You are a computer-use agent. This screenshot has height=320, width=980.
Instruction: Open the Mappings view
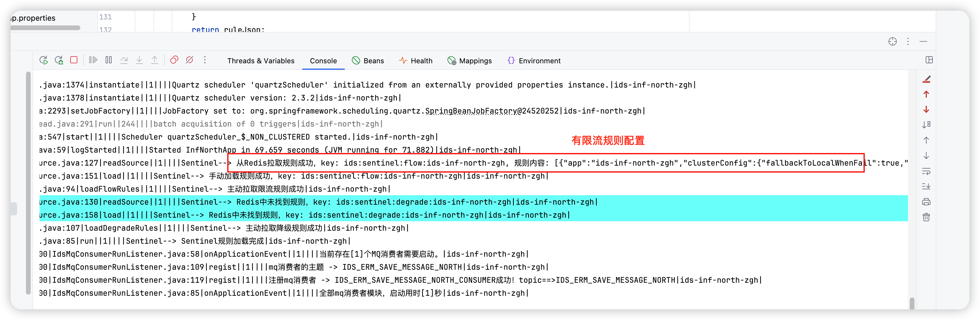[x=469, y=61]
